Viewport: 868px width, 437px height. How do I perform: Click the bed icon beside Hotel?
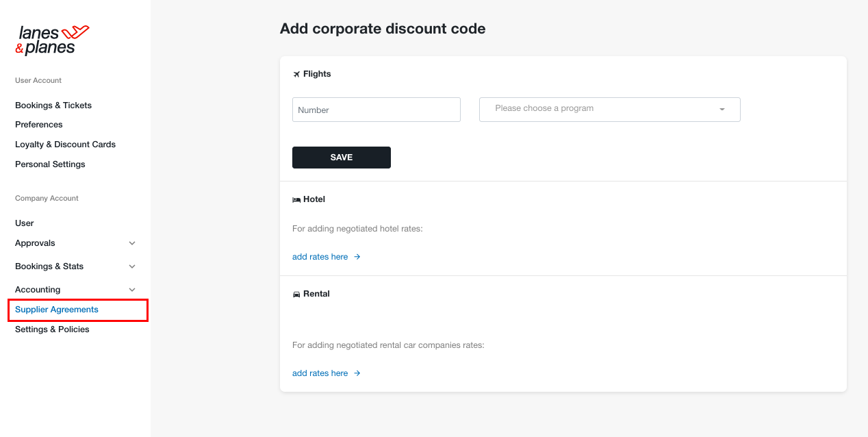click(296, 199)
